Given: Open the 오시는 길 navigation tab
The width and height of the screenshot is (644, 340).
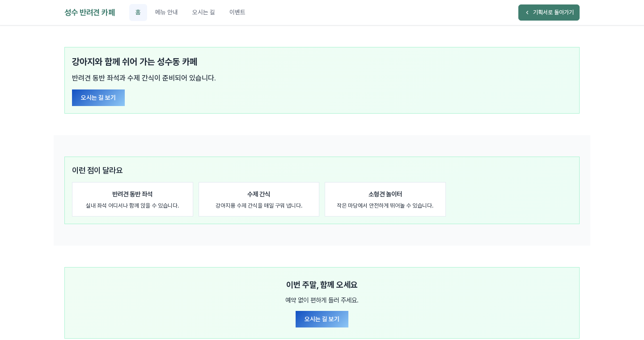Looking at the screenshot, I should pos(203,13).
